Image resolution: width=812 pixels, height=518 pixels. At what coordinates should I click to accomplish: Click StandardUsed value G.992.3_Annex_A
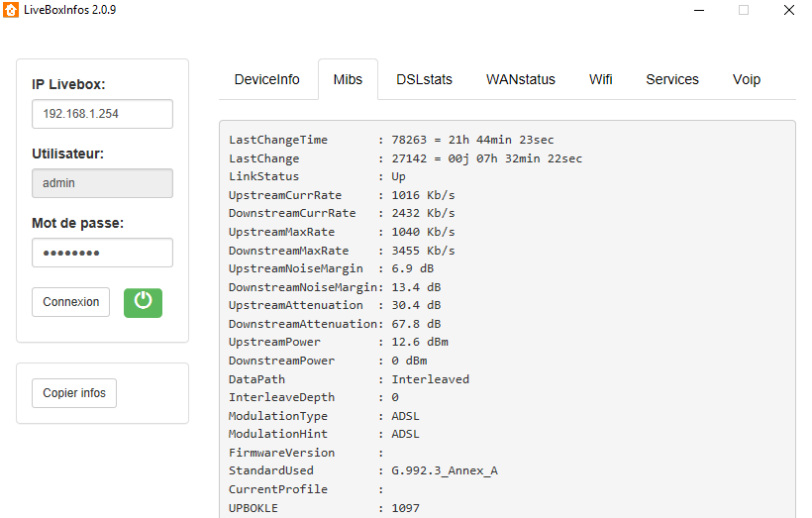[445, 470]
